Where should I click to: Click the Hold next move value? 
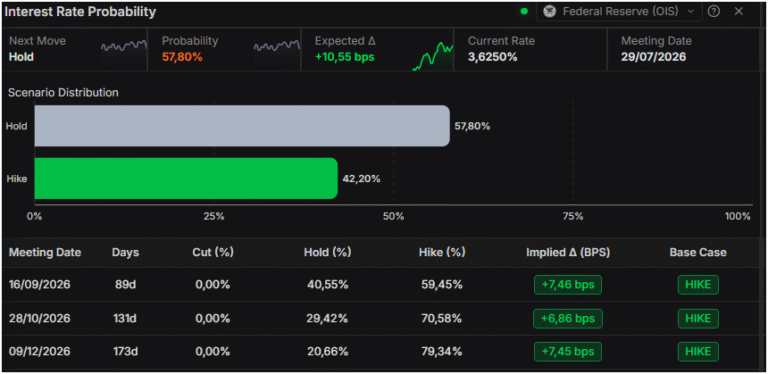[x=22, y=57]
